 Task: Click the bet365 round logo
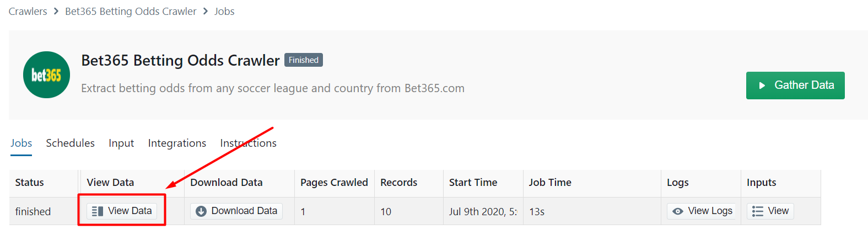click(x=46, y=75)
